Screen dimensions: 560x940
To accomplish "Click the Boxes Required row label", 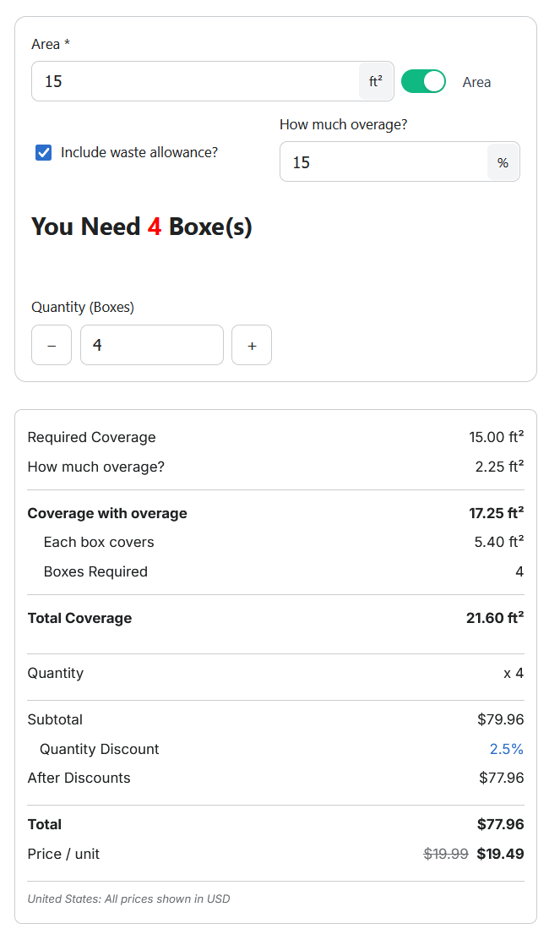I will click(x=95, y=571).
